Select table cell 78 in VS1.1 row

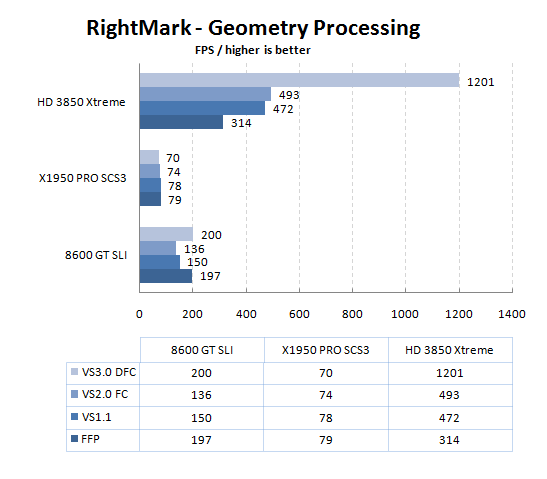pos(326,418)
